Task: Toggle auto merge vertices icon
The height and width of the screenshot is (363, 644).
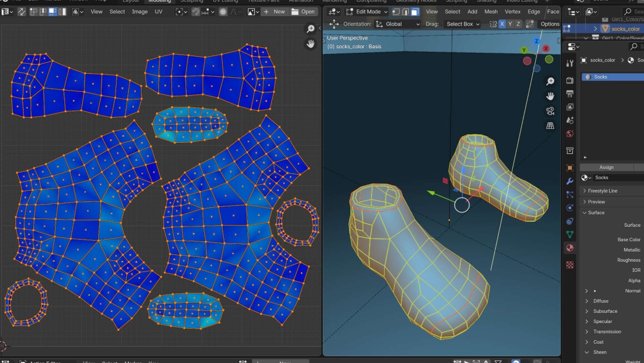Action: tap(530, 24)
